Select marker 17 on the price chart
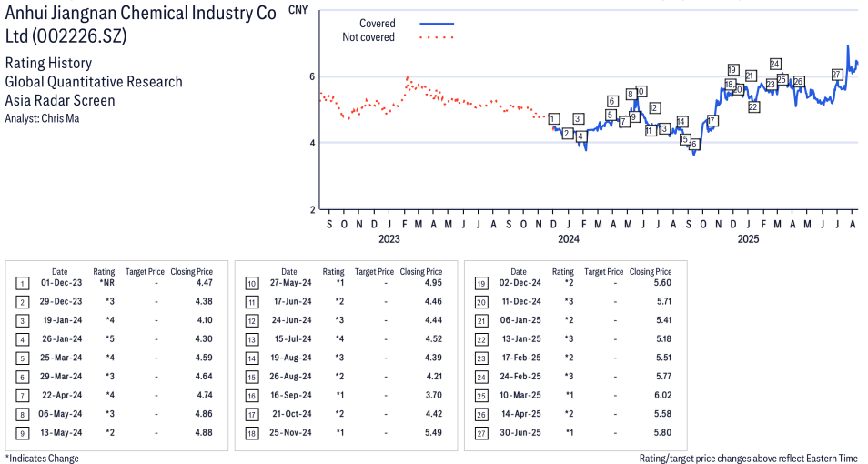This screenshot has height=464, width=868. click(712, 121)
